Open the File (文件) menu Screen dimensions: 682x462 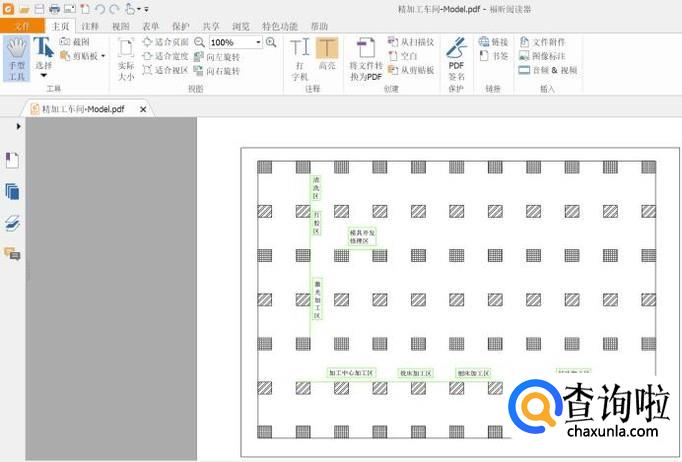(x=22, y=26)
